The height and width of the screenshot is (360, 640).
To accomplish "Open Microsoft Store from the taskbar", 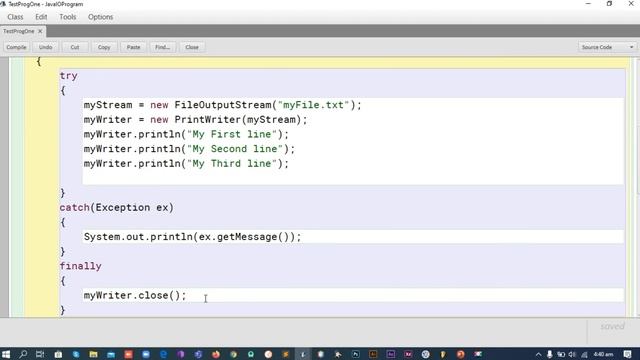I will (x=58, y=354).
